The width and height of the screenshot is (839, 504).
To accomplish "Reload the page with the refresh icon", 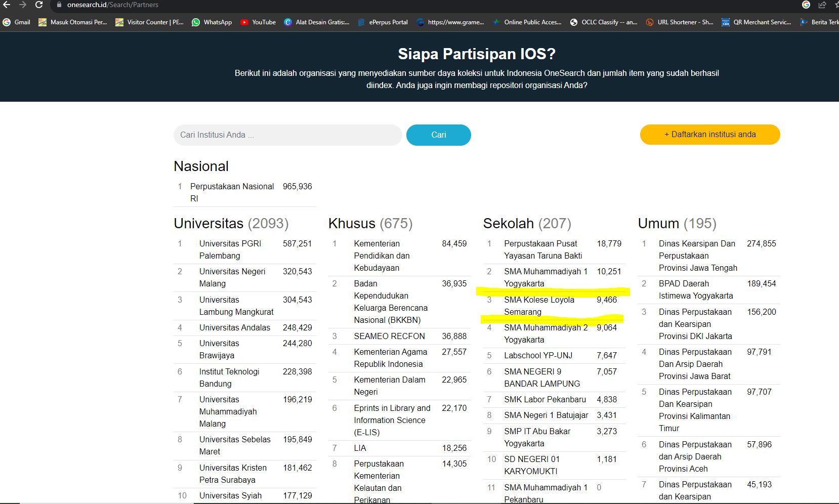I will point(39,5).
